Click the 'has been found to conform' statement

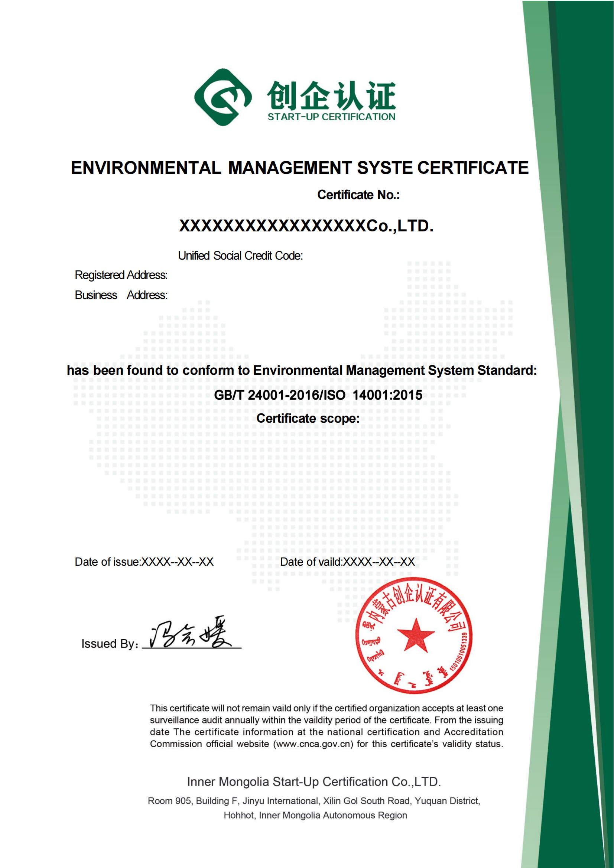tap(302, 371)
